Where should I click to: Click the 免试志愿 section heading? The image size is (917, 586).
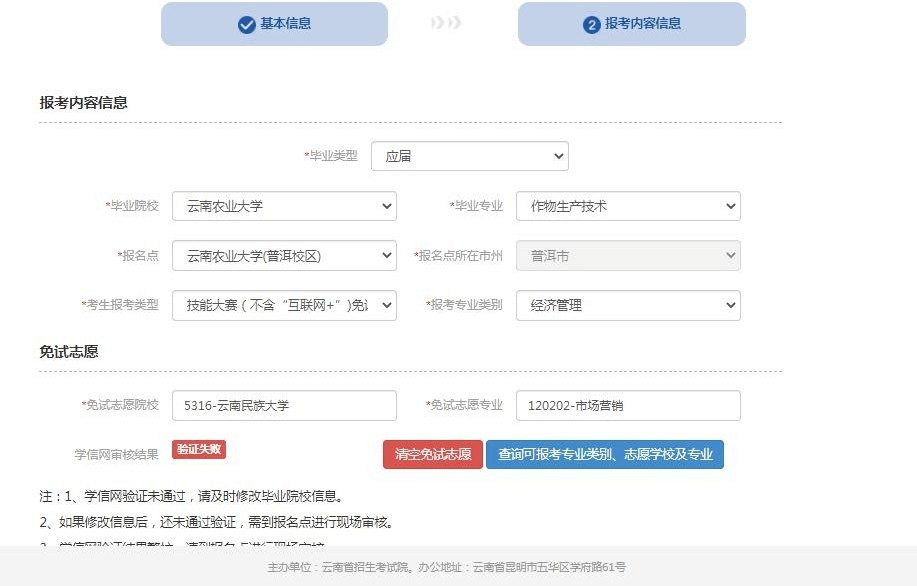pos(69,352)
